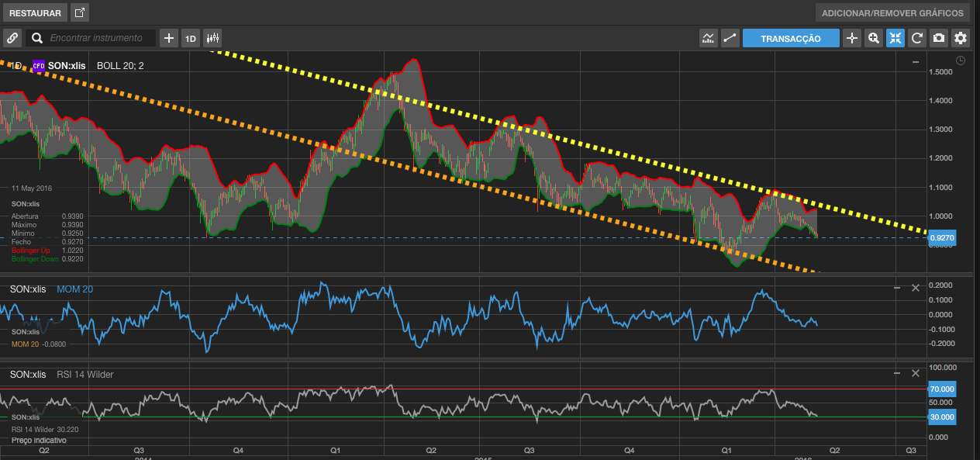Viewport: 980px width, 460px height.
Task: Collapse the RSI 14 Wilder panel
Action: coord(897,374)
